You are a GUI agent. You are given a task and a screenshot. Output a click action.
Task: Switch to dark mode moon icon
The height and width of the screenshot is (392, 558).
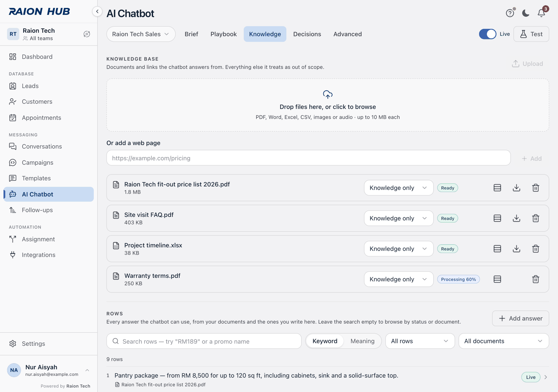[x=526, y=13]
